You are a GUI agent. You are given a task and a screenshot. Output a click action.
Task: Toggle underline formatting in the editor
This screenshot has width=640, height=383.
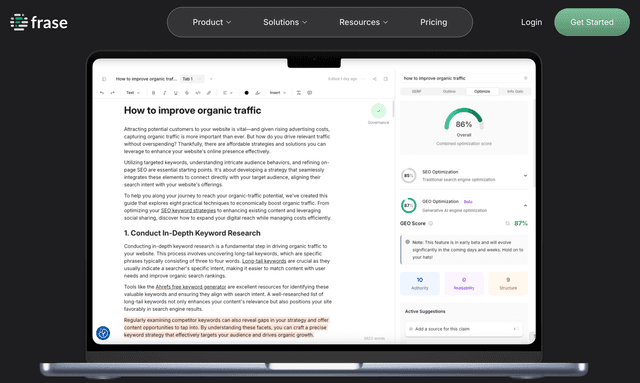click(176, 93)
